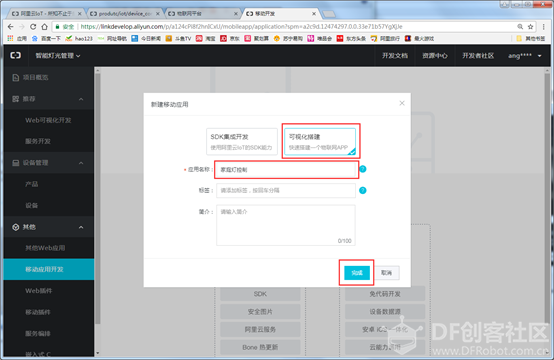Image resolution: width=554 pixels, height=360 pixels.
Task: Click the 免代码开发 block behind dialog
Action: 385,294
